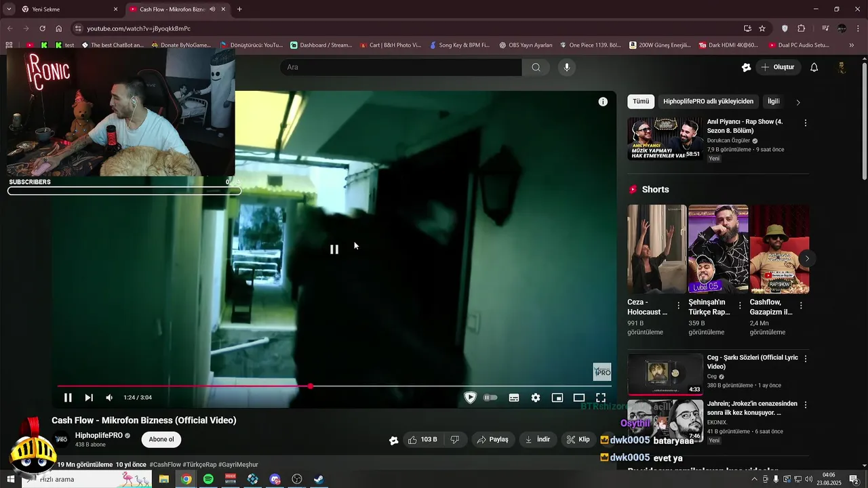Start voice search with microphone icon
868x488 pixels.
pyautogui.click(x=567, y=67)
